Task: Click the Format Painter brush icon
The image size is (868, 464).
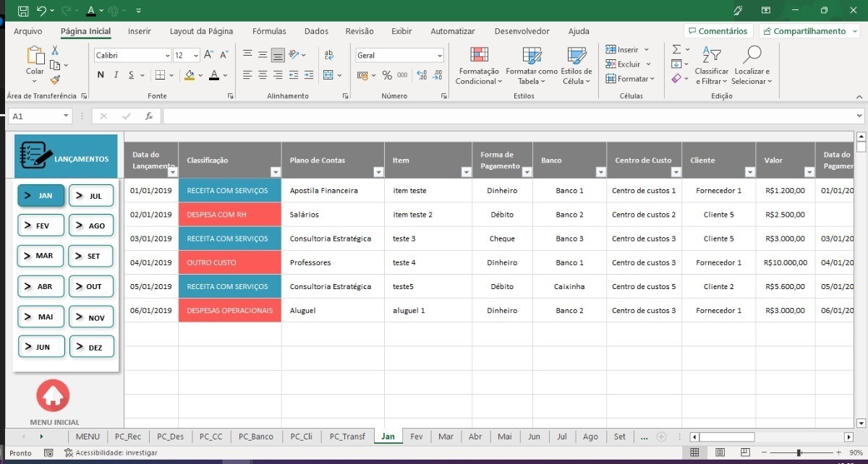Action: [x=55, y=80]
